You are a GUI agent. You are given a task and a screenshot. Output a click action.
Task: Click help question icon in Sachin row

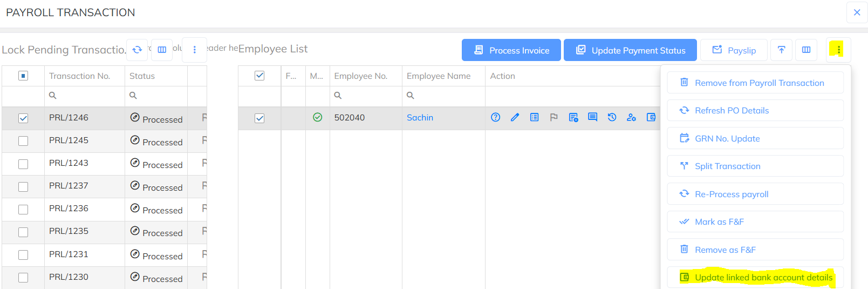pos(496,117)
